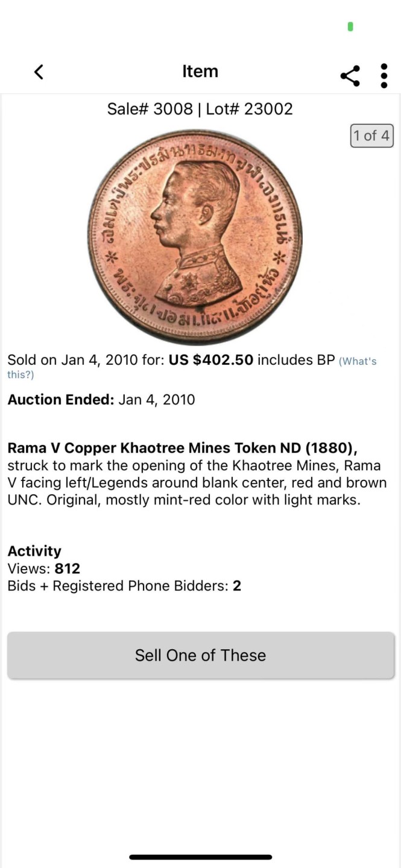Tap the "Bids + Registered Phone Bidders" line

[124, 586]
